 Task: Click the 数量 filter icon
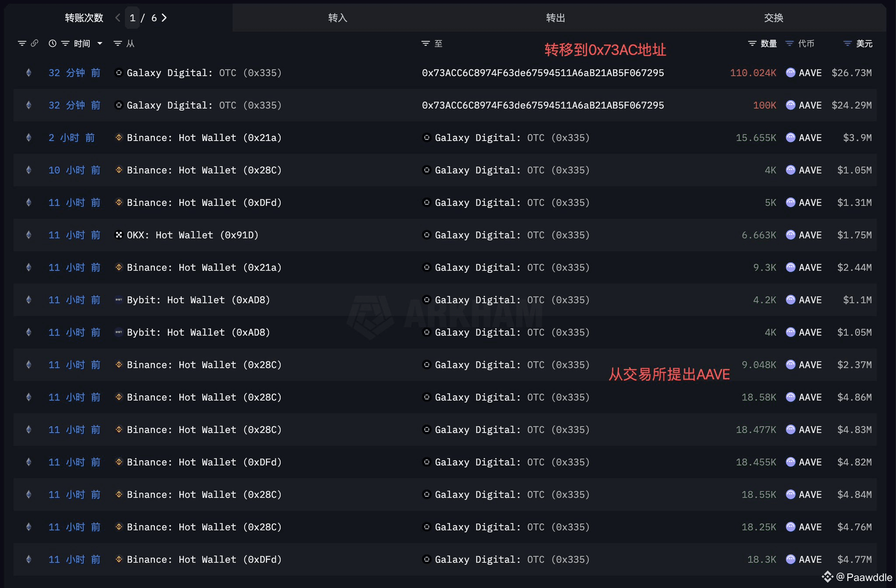coord(752,43)
